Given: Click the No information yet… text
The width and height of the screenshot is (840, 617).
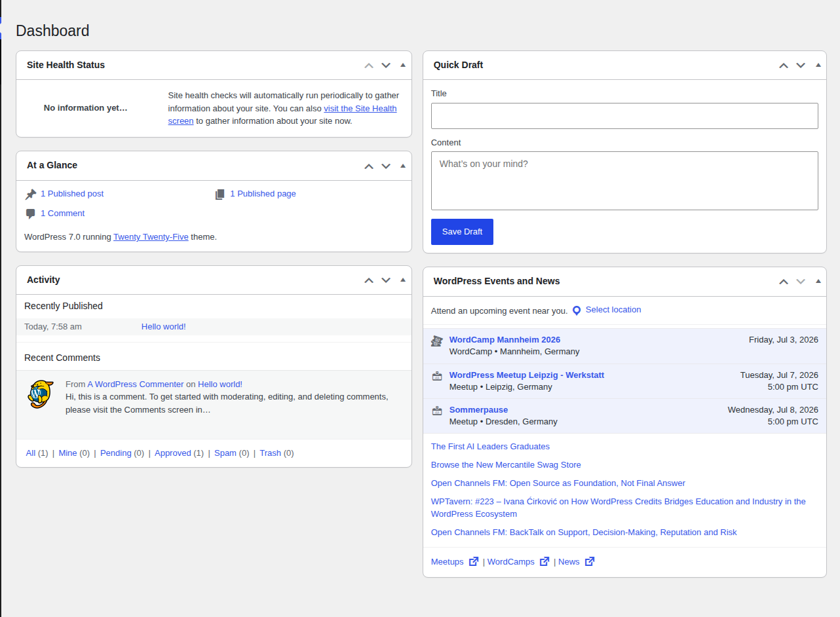Looking at the screenshot, I should 86,108.
